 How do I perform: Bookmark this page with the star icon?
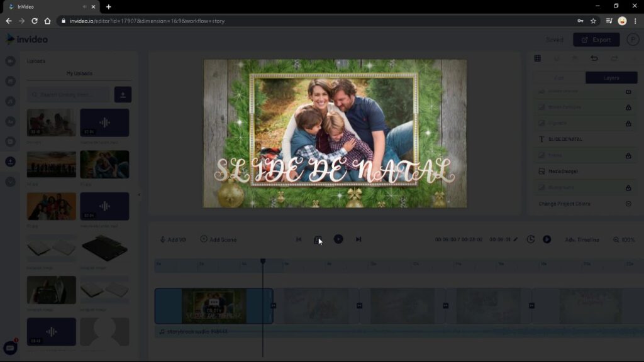(593, 21)
